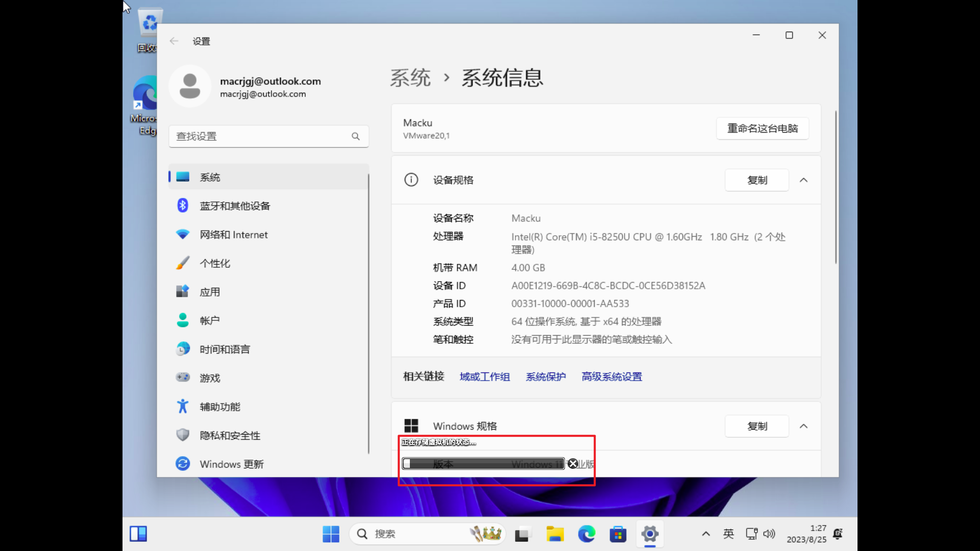Select the 个性化 paintbrush icon

(x=183, y=263)
